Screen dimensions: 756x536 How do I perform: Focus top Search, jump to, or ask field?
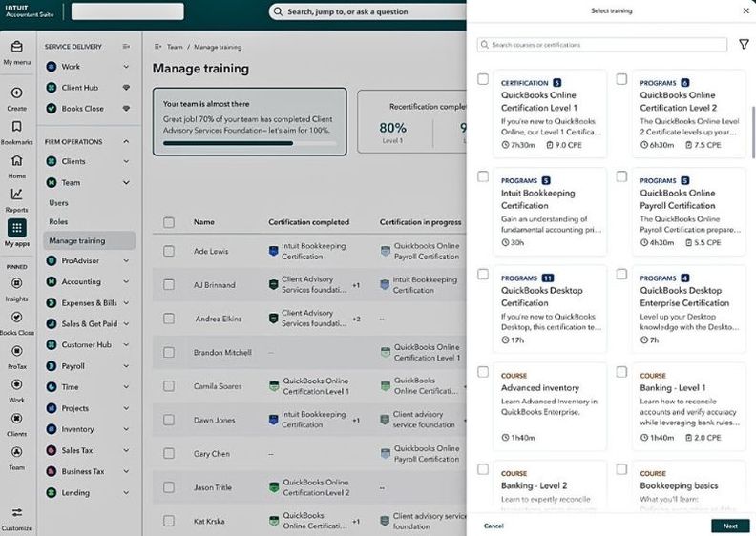tap(367, 11)
